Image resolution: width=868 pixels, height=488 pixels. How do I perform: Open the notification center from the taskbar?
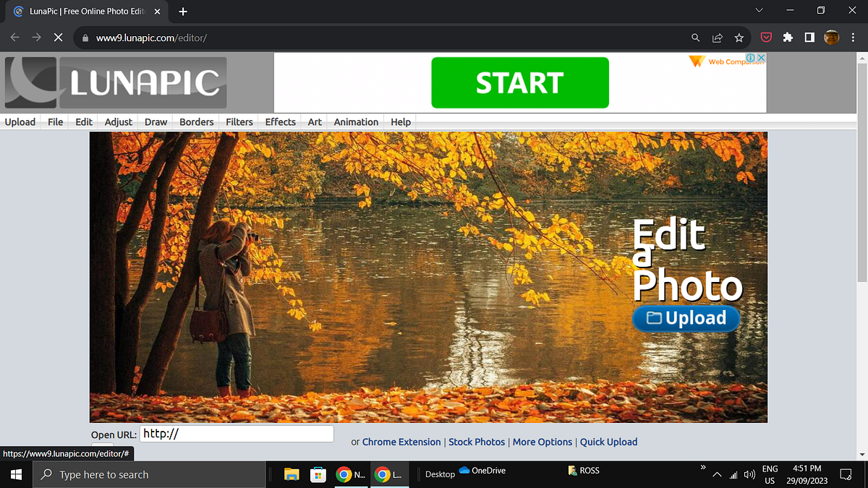pyautogui.click(x=845, y=474)
